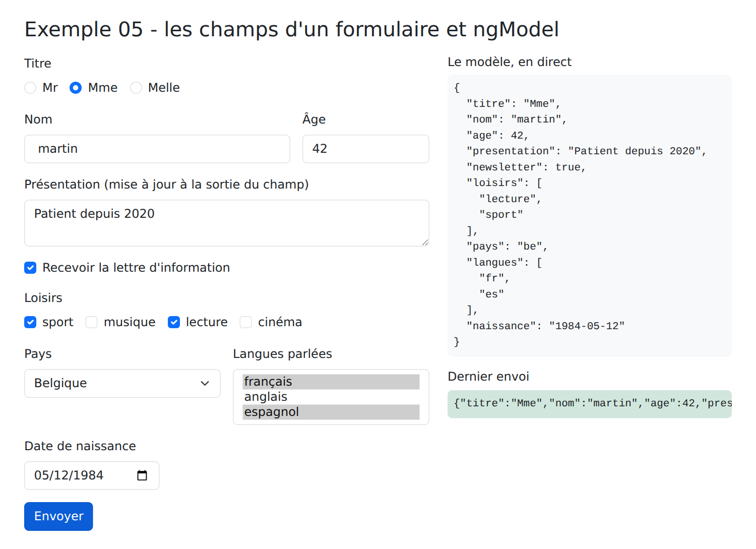Click the "naissance": "1984-05-12" model line
The height and width of the screenshot is (549, 756).
click(x=546, y=326)
